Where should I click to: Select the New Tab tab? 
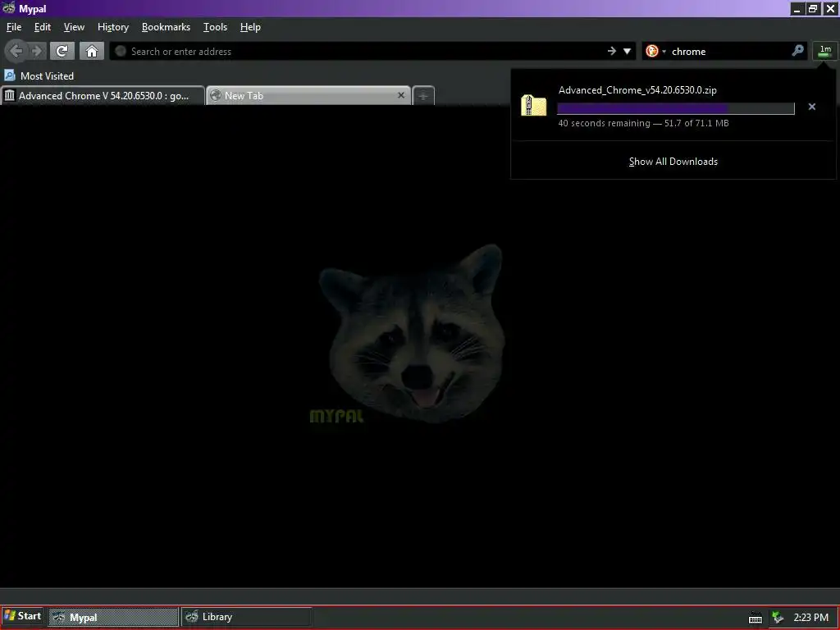coord(308,95)
